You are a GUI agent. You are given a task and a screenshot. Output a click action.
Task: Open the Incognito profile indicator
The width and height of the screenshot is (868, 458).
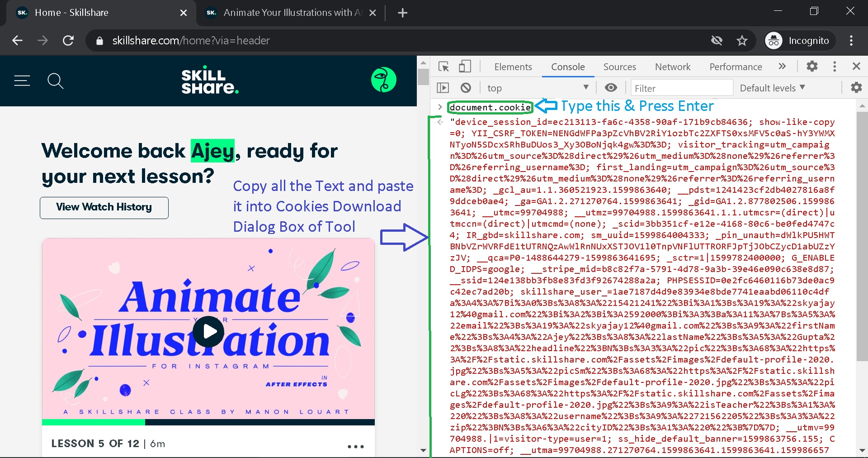point(799,41)
